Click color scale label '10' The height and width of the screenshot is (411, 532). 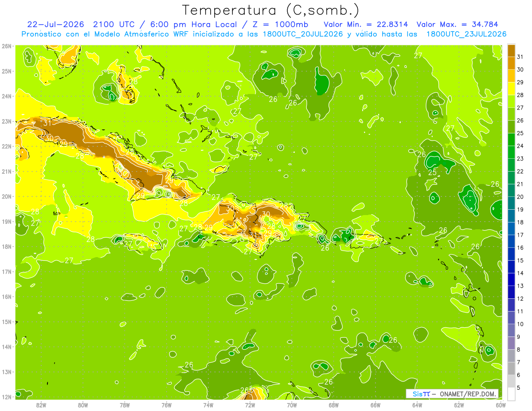[520, 324]
